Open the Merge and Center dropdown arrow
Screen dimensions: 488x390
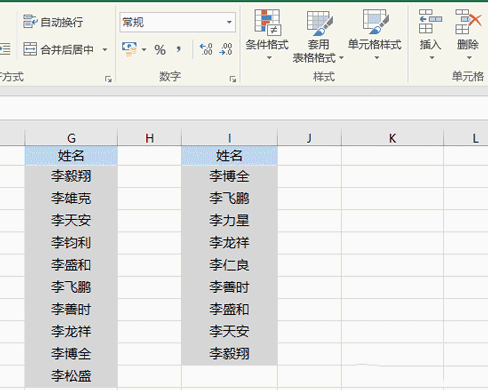(105, 50)
